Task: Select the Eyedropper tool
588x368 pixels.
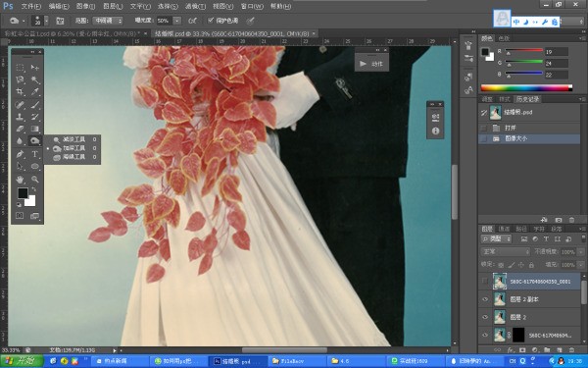Action: point(35,91)
